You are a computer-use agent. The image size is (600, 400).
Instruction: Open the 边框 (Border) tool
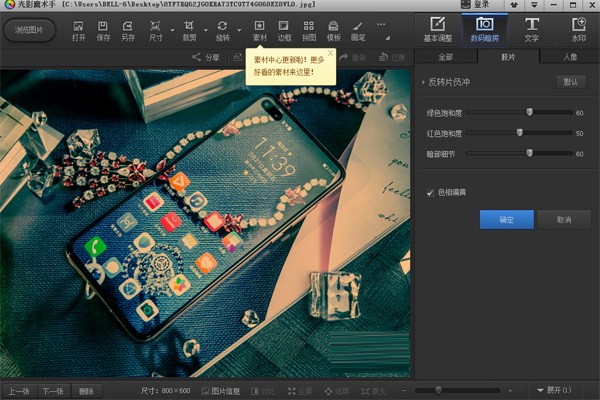click(284, 28)
